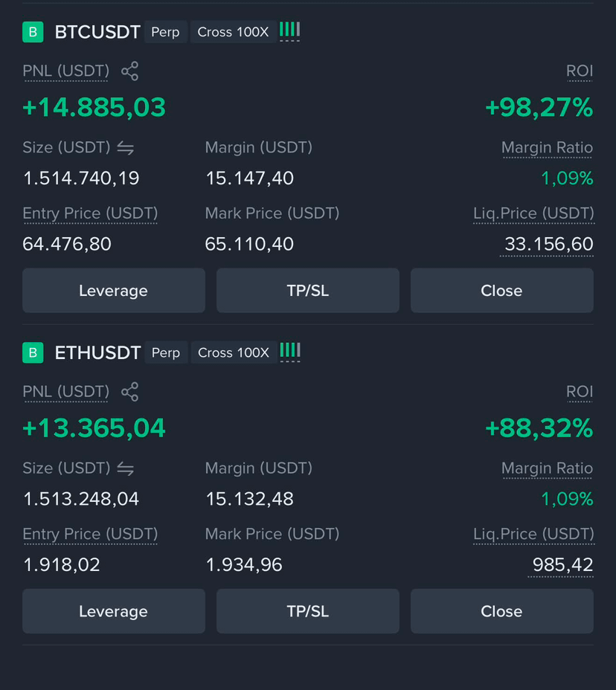Image resolution: width=616 pixels, height=690 pixels.
Task: Close the ETHUSDT position
Action: [502, 611]
